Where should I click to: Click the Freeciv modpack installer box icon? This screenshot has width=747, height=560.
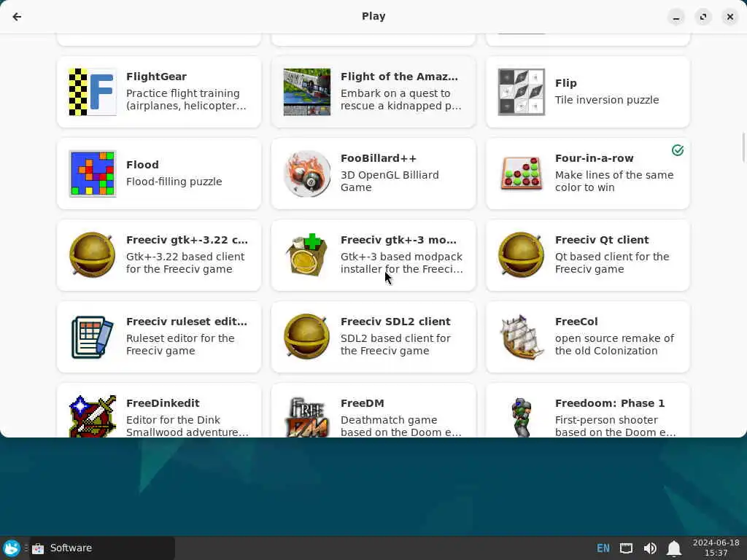[x=307, y=255]
